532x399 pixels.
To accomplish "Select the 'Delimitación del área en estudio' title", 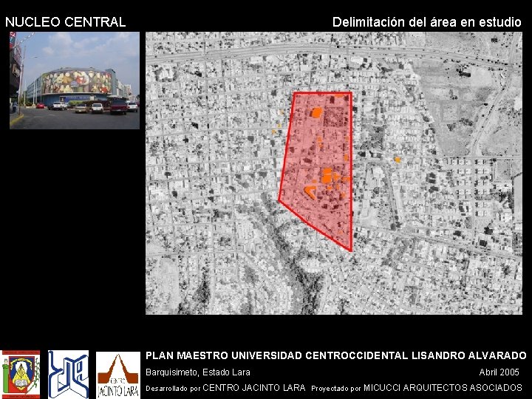I will pos(427,22).
